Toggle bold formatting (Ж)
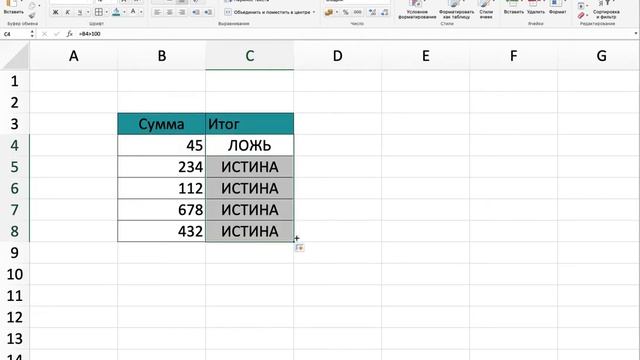 tap(56, 12)
